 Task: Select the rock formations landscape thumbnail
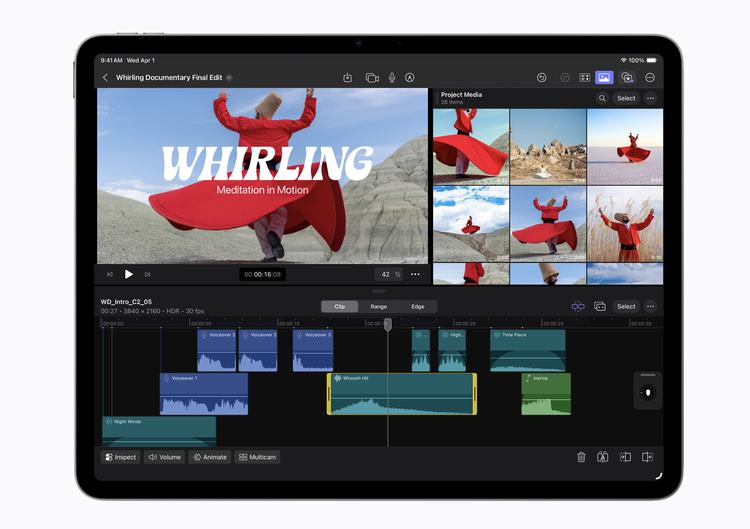click(548, 146)
